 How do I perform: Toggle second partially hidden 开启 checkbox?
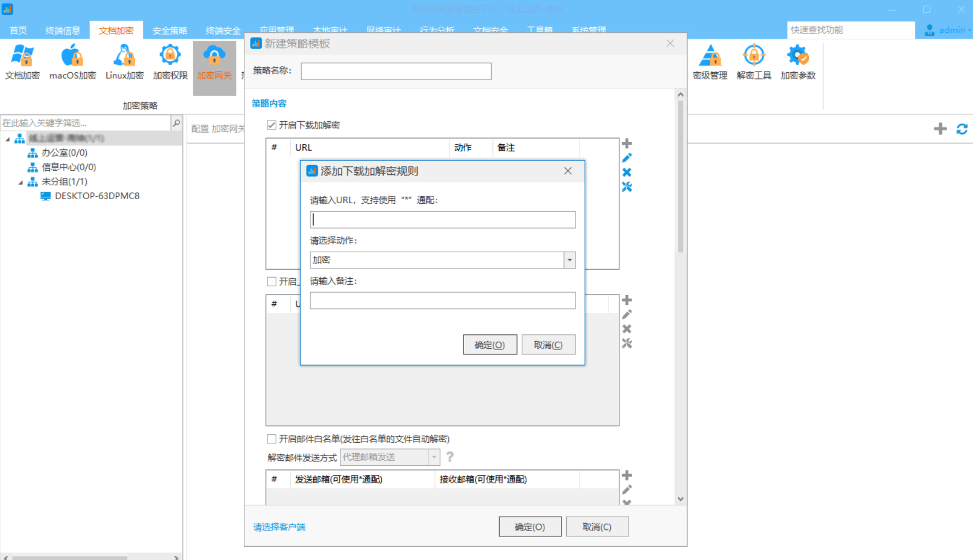[272, 281]
